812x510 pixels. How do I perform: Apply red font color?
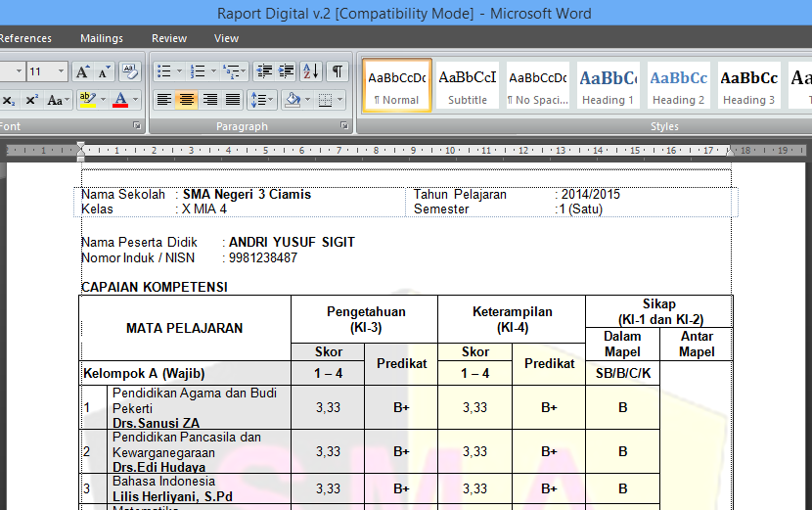(120, 100)
